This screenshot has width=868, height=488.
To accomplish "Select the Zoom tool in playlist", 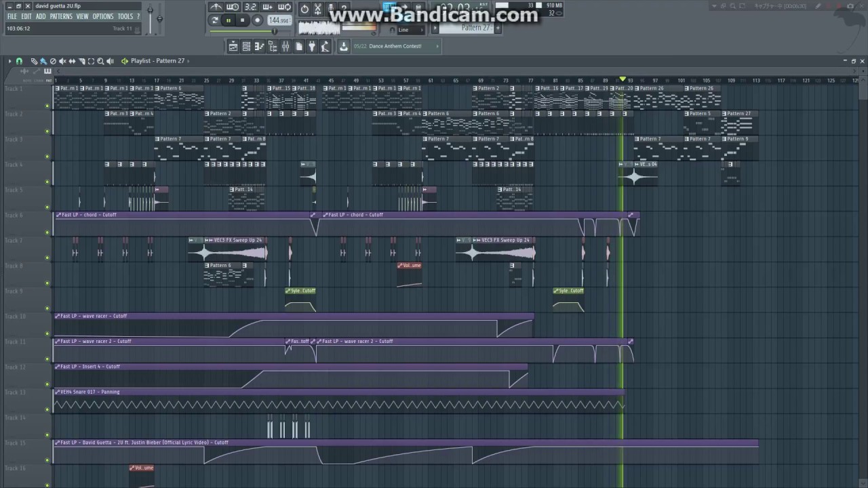I will [x=100, y=61].
